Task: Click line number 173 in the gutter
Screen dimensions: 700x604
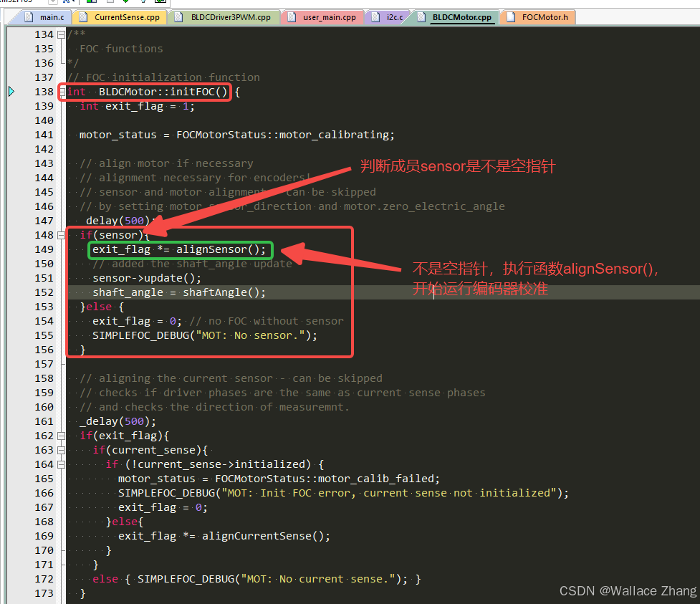Action: [44, 593]
